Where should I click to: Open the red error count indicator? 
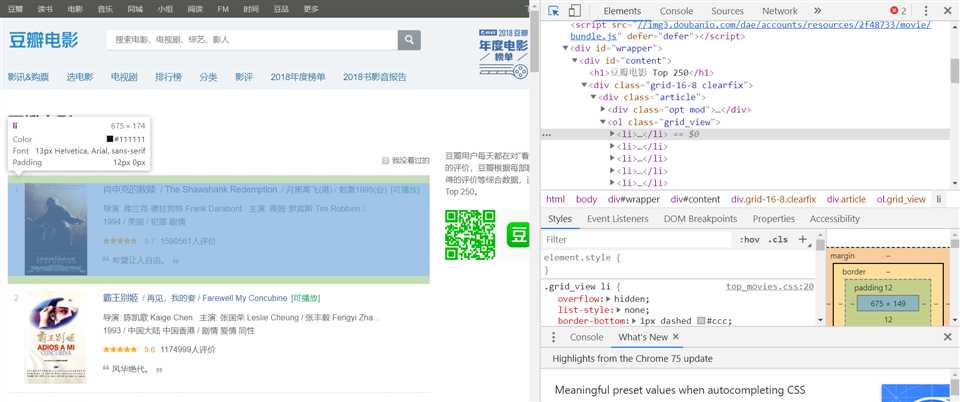898,11
